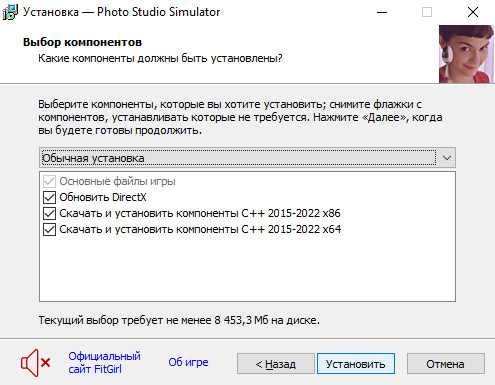Select the Обновить DirectX label text
The width and height of the screenshot is (495, 385).
(x=103, y=197)
